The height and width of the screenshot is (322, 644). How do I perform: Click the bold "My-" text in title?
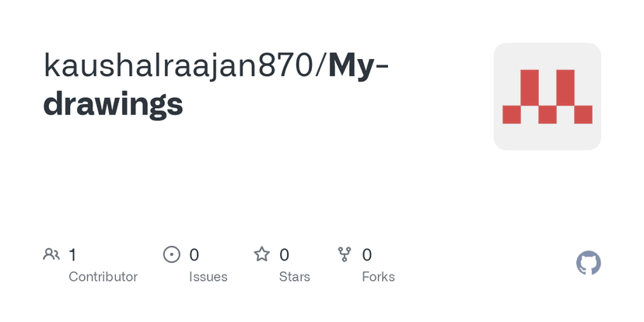[359, 66]
